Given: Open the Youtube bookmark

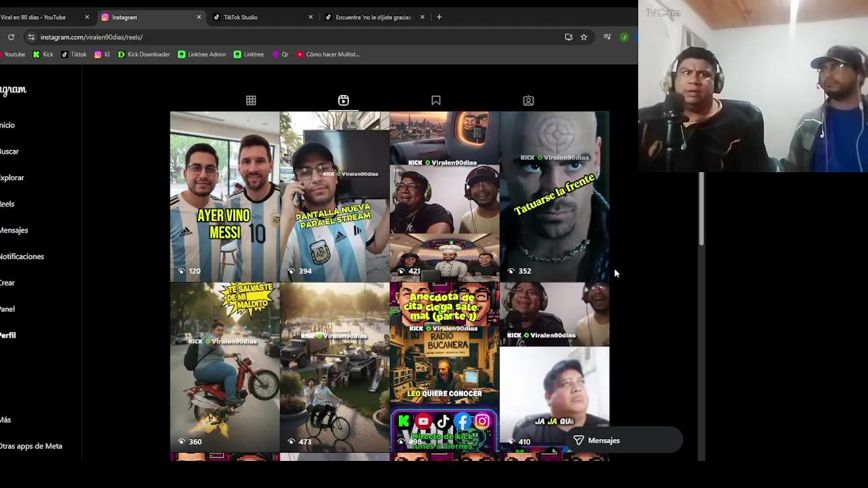Looking at the screenshot, I should point(13,54).
